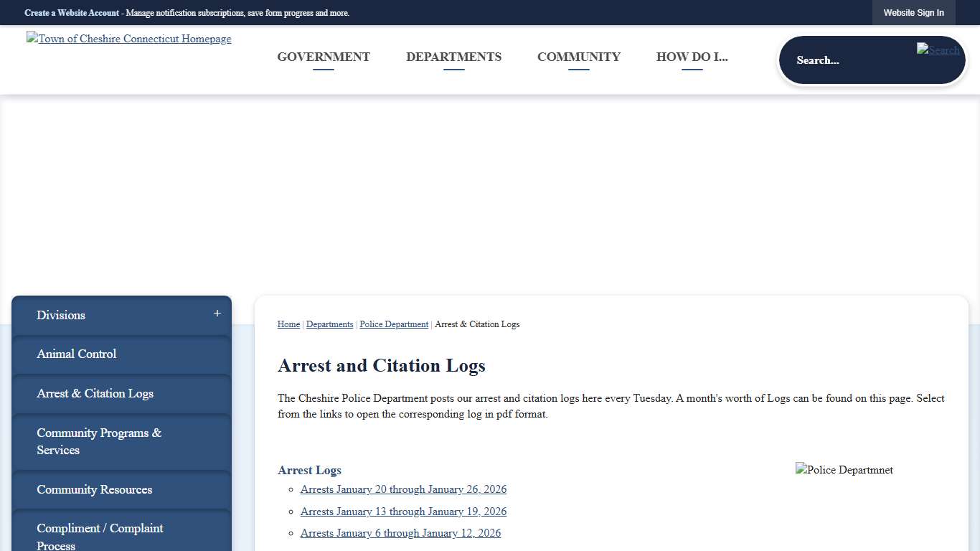Open the DEPARTMENTS navigation menu
This screenshot has width=980, height=551.
pyautogui.click(x=453, y=57)
